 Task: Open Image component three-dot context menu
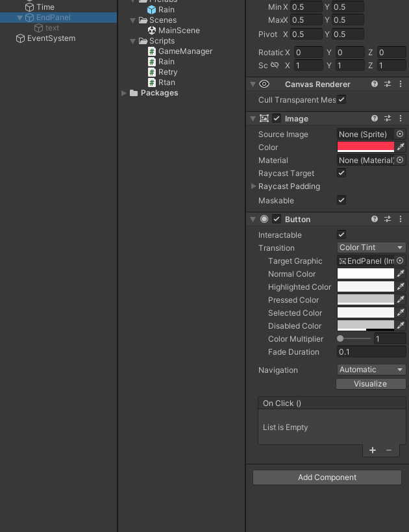pos(401,118)
